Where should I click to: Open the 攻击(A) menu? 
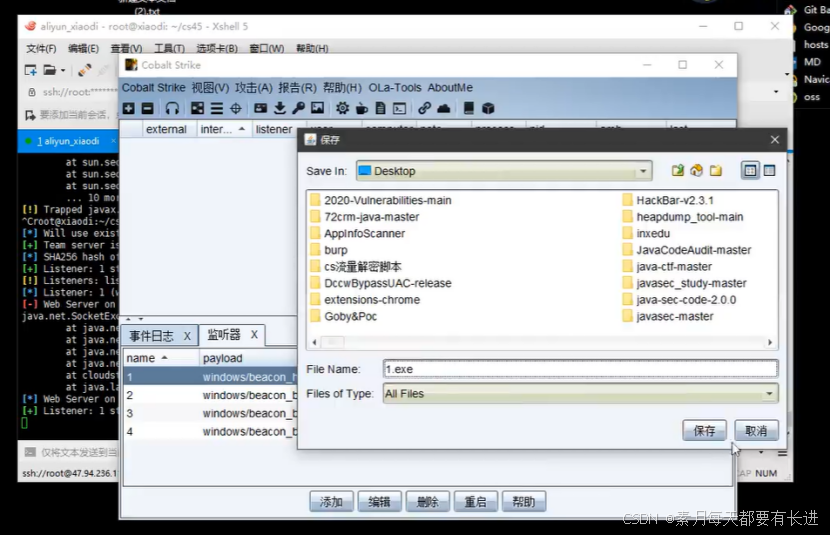point(254,87)
